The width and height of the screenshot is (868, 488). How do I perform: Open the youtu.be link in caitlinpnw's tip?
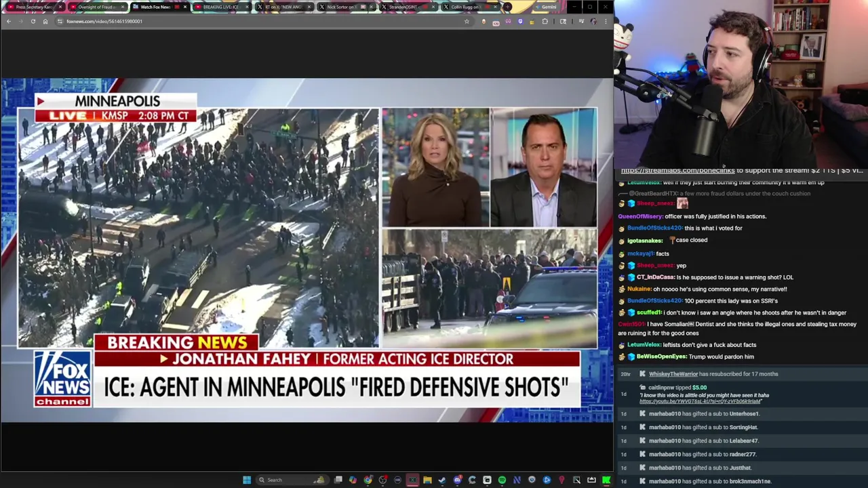click(x=701, y=401)
